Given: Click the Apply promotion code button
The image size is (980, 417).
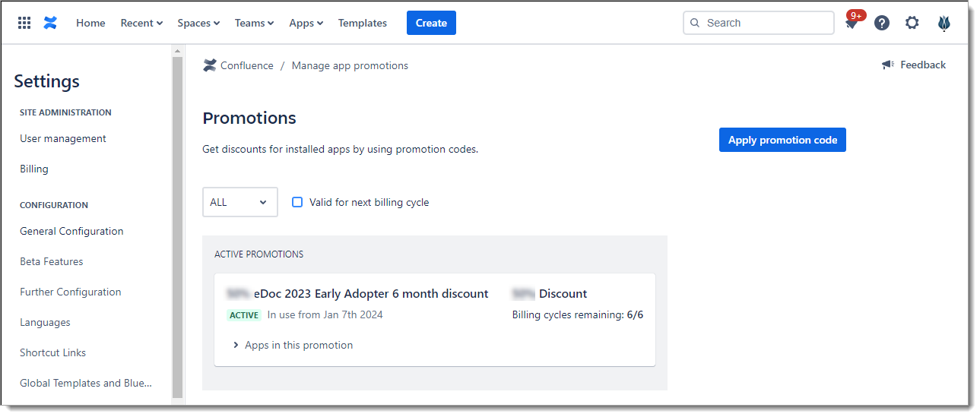Looking at the screenshot, I should click(x=782, y=140).
